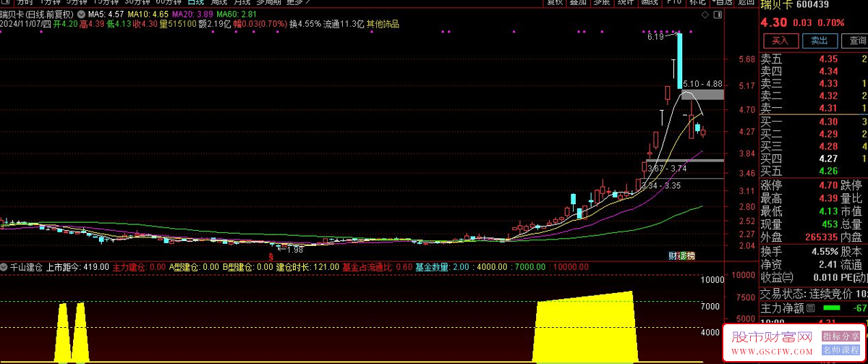This screenshot has width=868, height=364.
Task: Click the MA10: 4.65 indicator label
Action: click(148, 14)
